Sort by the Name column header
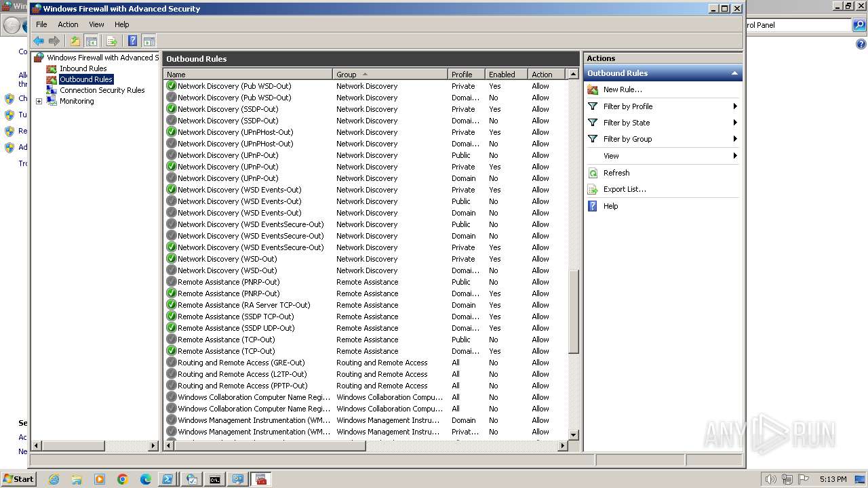The height and width of the screenshot is (488, 868). [x=248, y=74]
